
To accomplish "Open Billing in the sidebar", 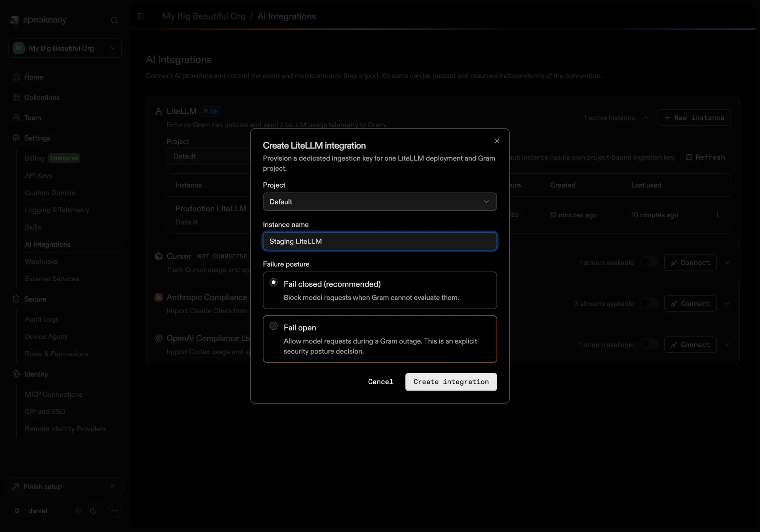I will (x=35, y=158).
